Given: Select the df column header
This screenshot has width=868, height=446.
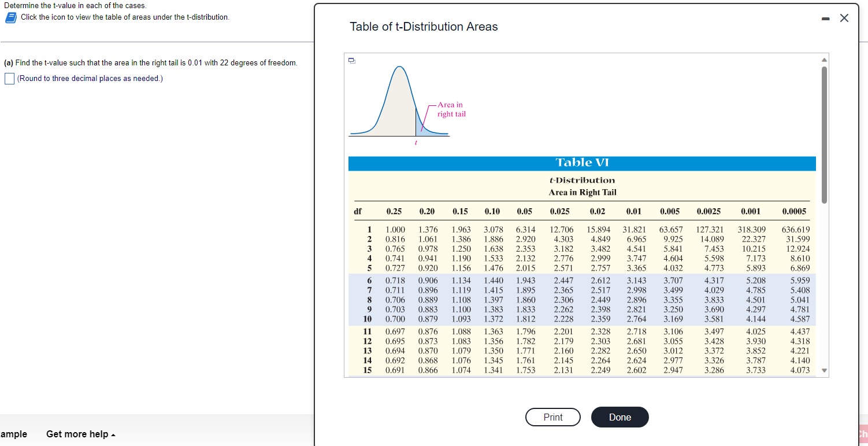Looking at the screenshot, I should [x=357, y=211].
